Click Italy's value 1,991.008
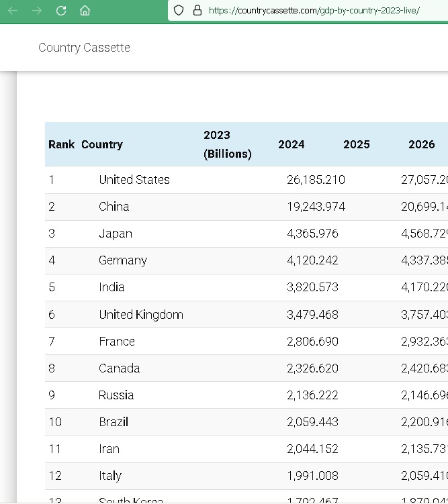 tap(312, 476)
